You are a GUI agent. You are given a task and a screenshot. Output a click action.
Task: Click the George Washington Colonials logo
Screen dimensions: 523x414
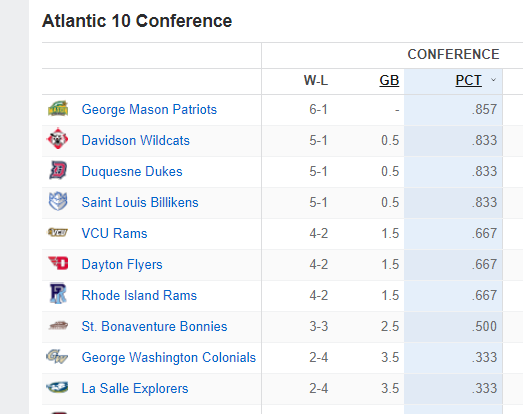[57, 356]
